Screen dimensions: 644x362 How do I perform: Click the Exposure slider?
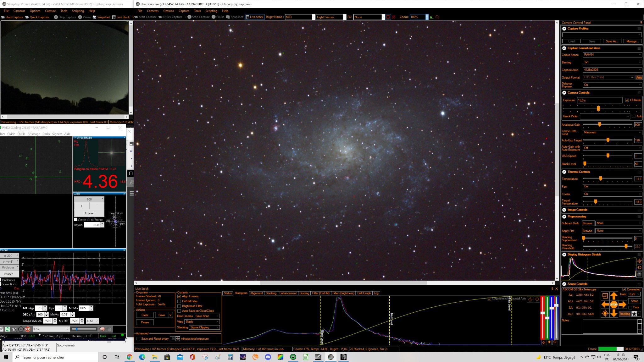pyautogui.click(x=602, y=108)
